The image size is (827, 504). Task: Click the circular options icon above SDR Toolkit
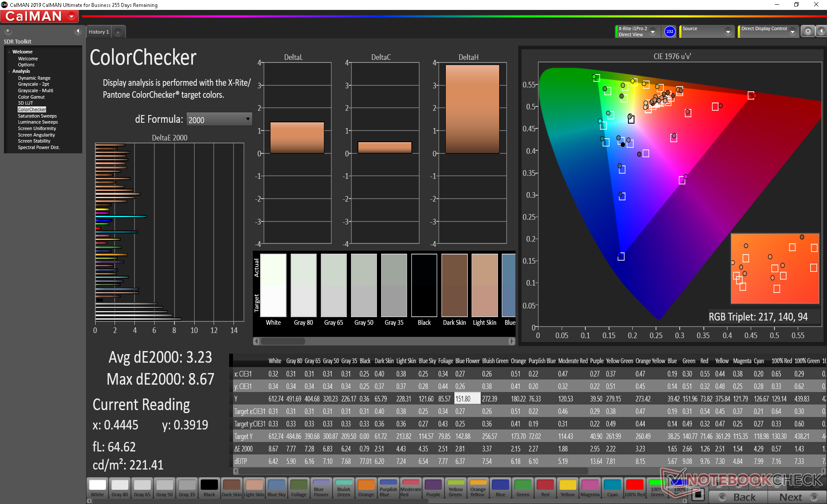point(7,31)
